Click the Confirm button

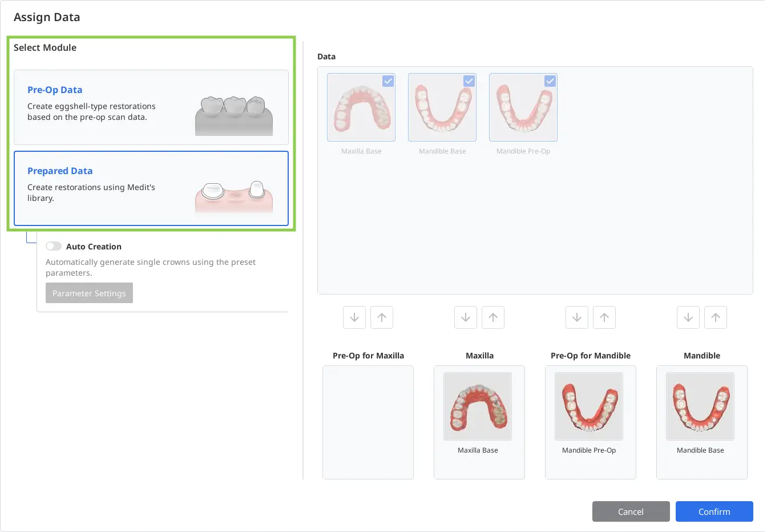click(x=714, y=511)
